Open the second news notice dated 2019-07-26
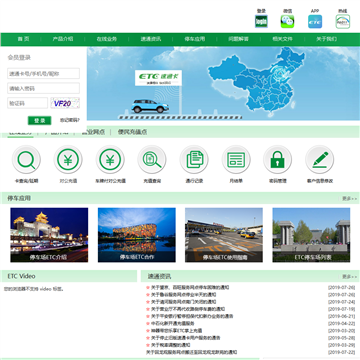This screenshot has width=360, height=360. tap(183, 295)
